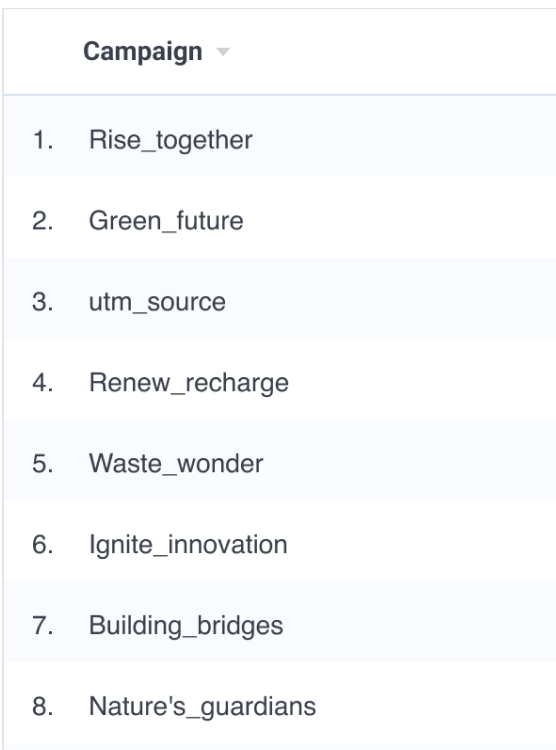The width and height of the screenshot is (556, 750).
Task: Click the row number 4 index
Action: (x=43, y=383)
